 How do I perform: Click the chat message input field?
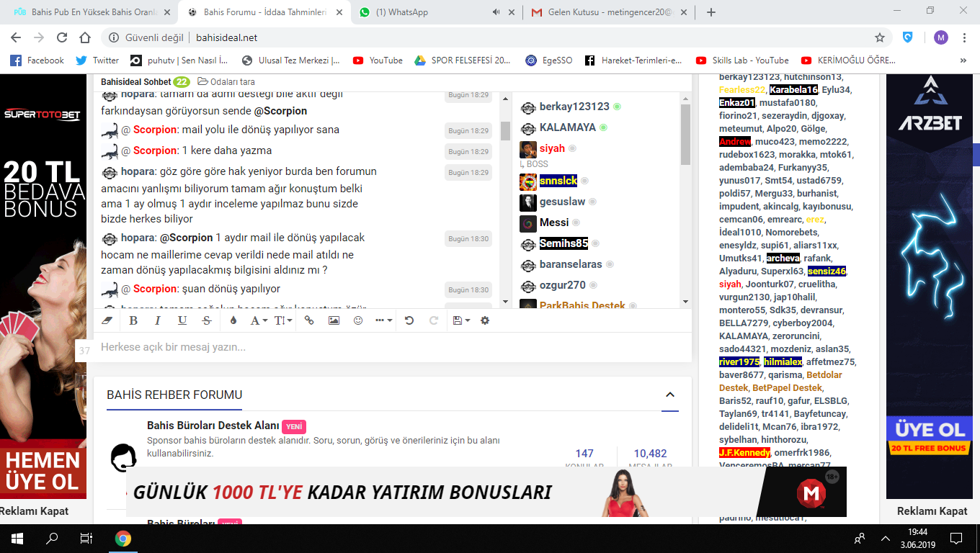coord(393,347)
